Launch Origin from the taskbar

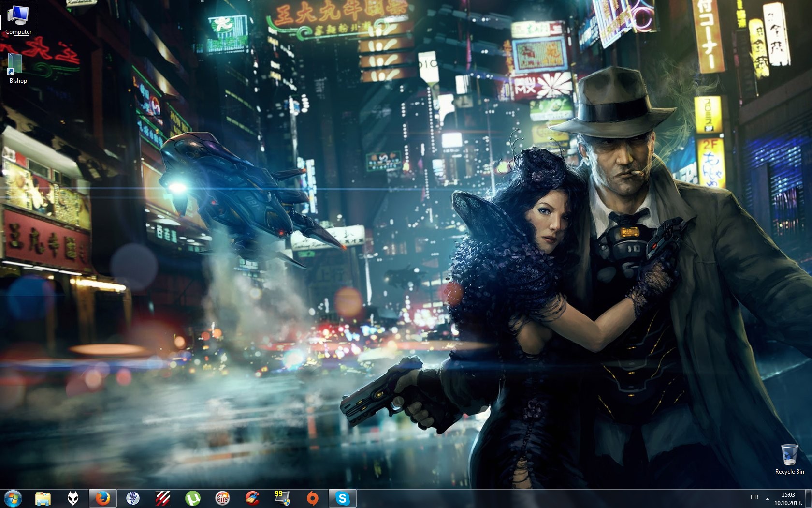312,498
